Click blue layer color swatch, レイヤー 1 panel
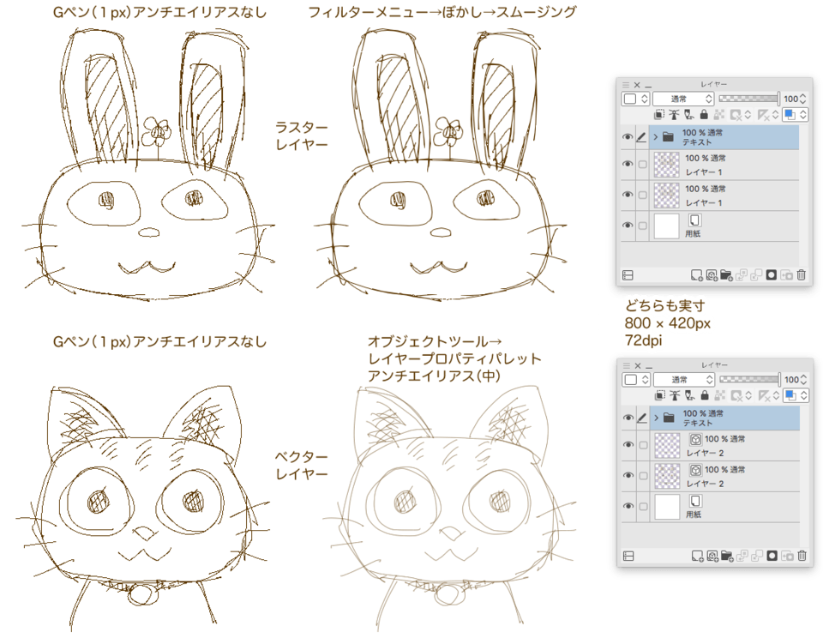 tap(789, 114)
